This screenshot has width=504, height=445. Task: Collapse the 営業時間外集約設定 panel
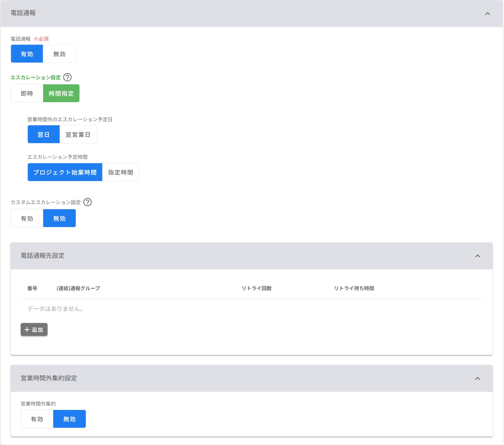click(477, 378)
